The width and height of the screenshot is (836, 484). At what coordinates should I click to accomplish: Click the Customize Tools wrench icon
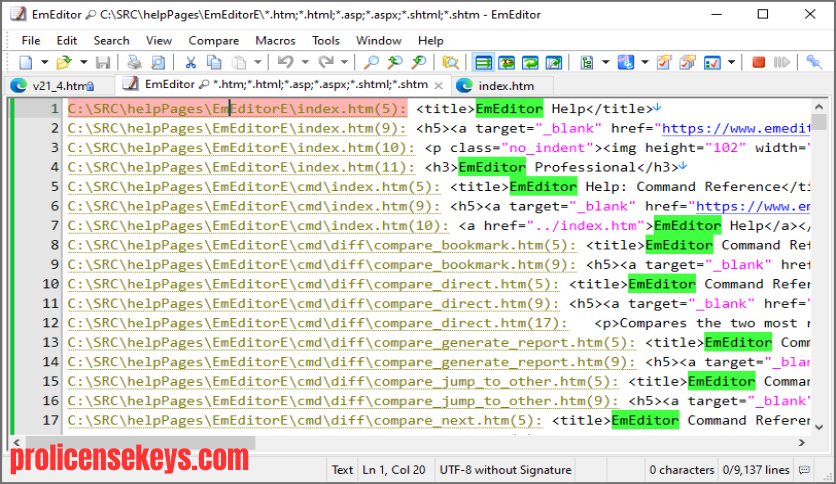coord(814,62)
